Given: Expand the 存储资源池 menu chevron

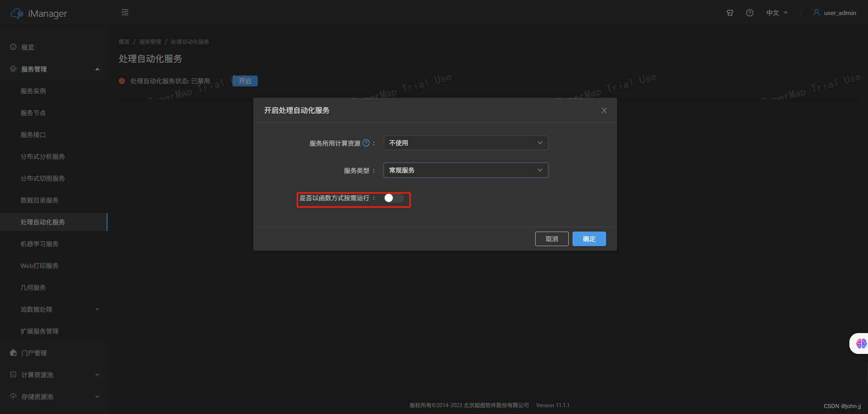Looking at the screenshot, I should [x=97, y=397].
